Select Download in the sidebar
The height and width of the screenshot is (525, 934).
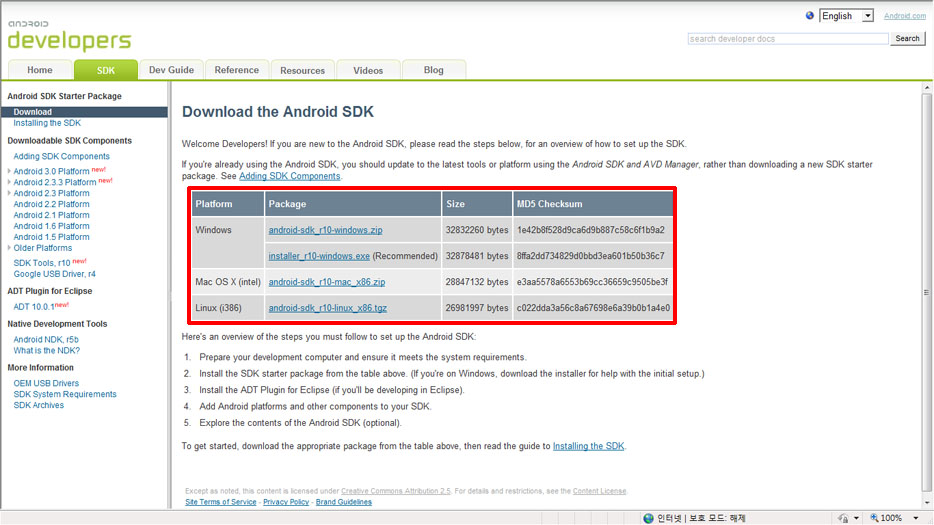[x=85, y=112]
